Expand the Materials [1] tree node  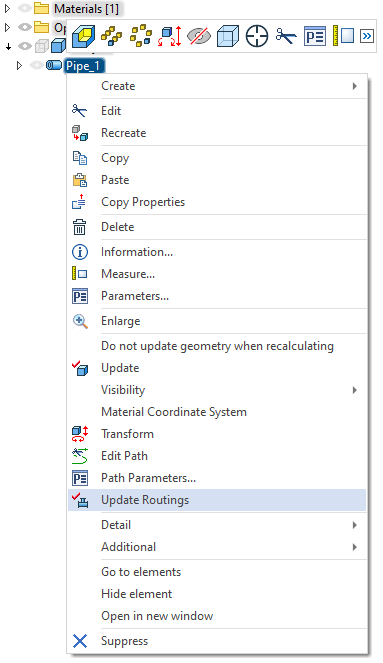[7, 8]
